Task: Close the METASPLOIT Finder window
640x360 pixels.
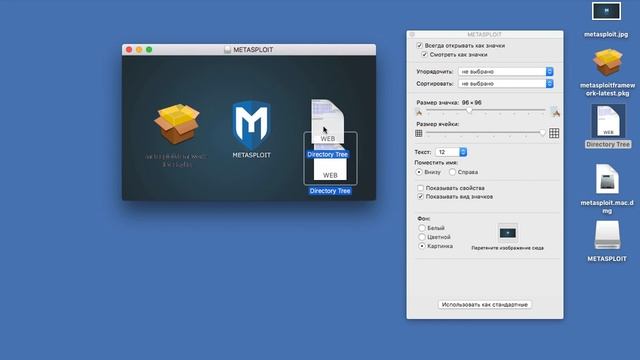Action: tap(129, 49)
